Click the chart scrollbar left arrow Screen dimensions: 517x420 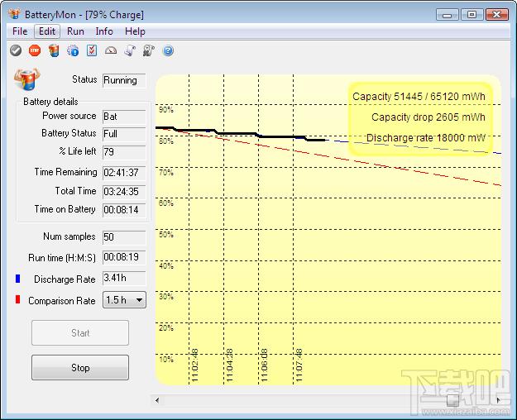coord(157,400)
